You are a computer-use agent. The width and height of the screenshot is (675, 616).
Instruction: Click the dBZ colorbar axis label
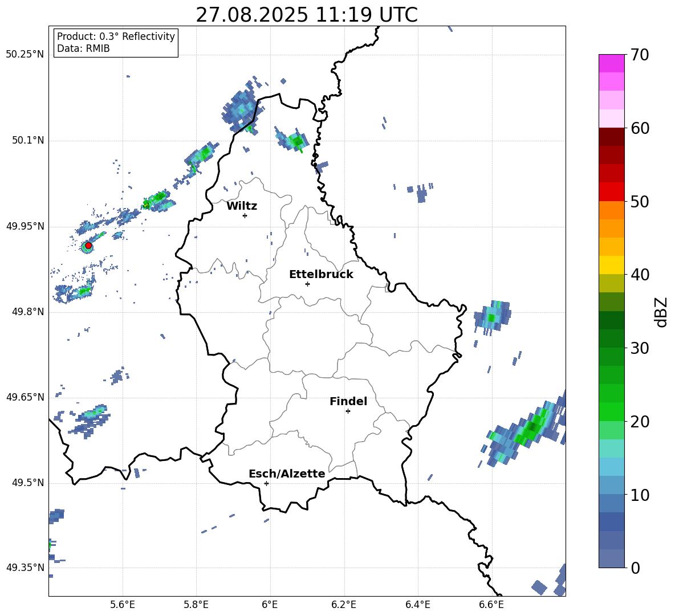[x=662, y=312]
